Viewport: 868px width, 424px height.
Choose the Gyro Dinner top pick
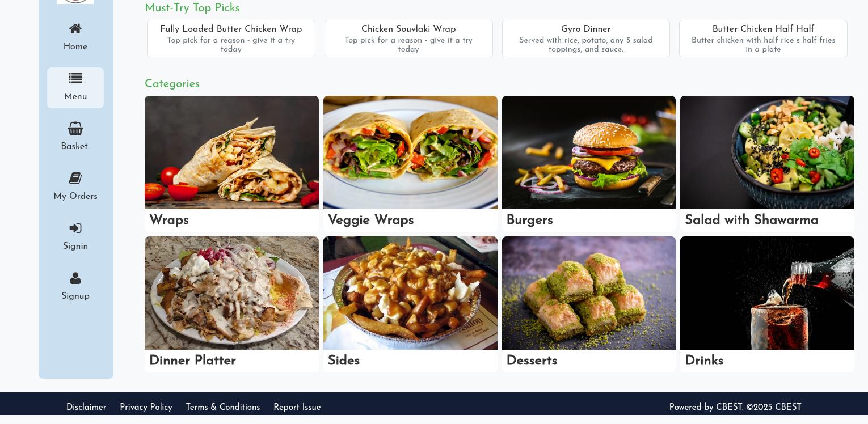pos(586,39)
